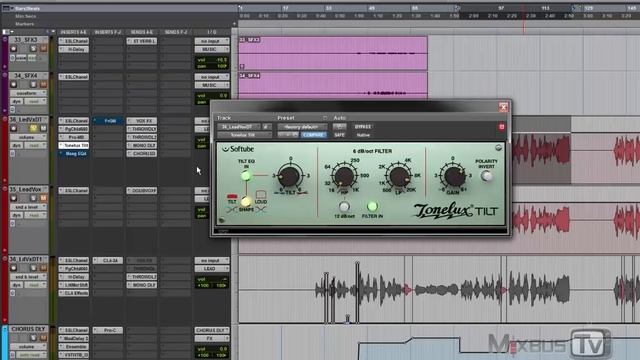Image resolution: width=640 pixels, height=360 pixels.
Task: Open the ST VERB 1 send on 33_SFX3
Action: (142, 41)
